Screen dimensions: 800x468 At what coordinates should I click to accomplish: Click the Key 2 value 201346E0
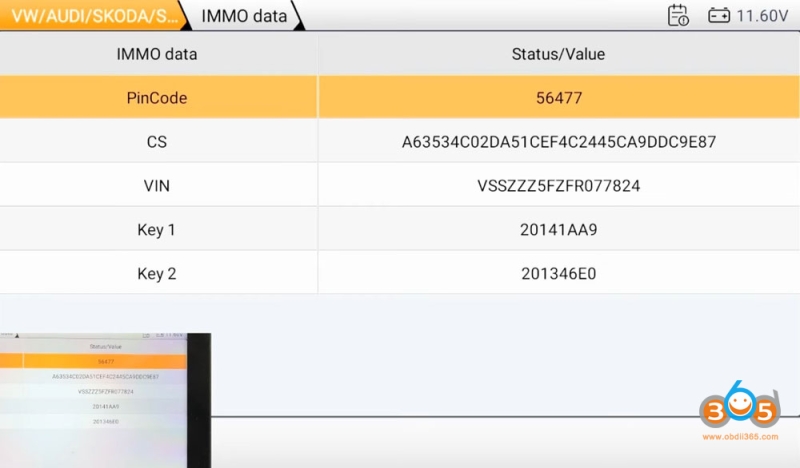[x=558, y=273]
